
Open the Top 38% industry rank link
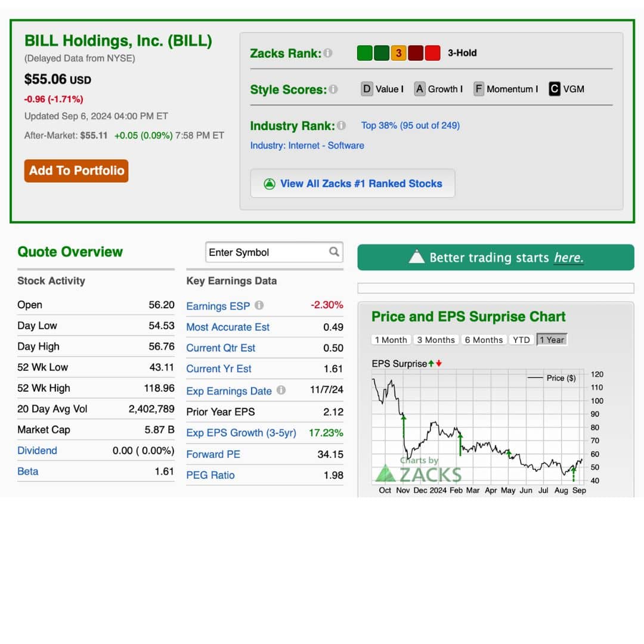tap(410, 125)
